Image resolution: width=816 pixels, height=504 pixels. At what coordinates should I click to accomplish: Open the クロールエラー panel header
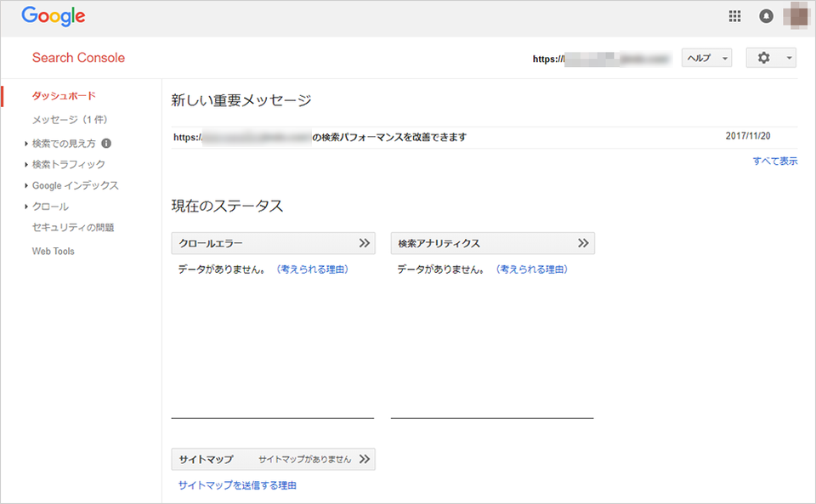tap(273, 243)
